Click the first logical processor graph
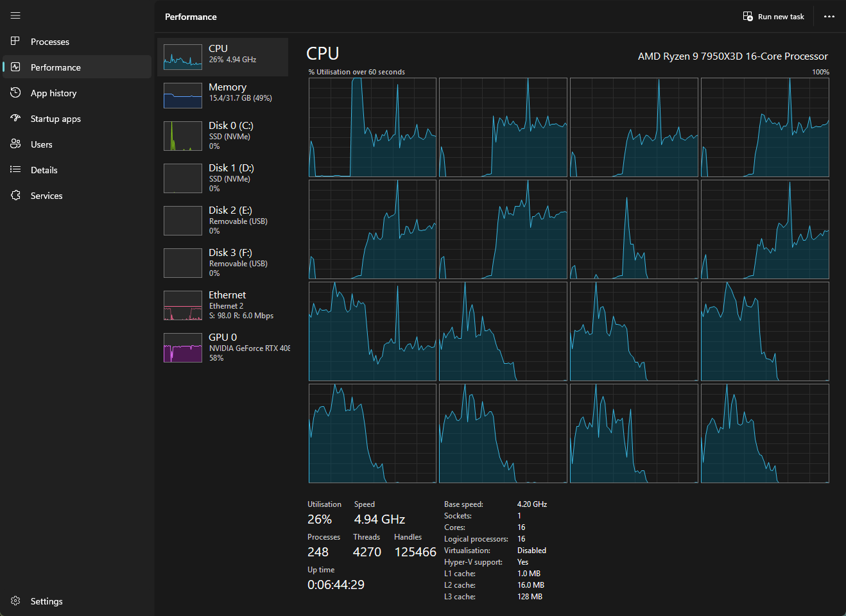 tap(372, 128)
